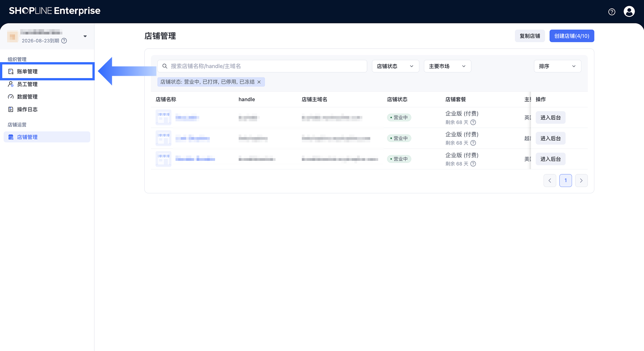Click the 数据管理 gauge icon

[x=11, y=97]
